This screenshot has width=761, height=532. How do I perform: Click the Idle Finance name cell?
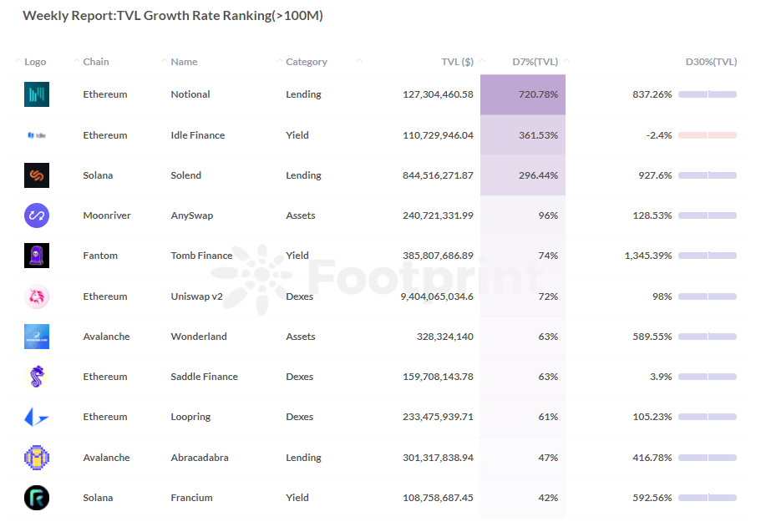tap(197, 135)
